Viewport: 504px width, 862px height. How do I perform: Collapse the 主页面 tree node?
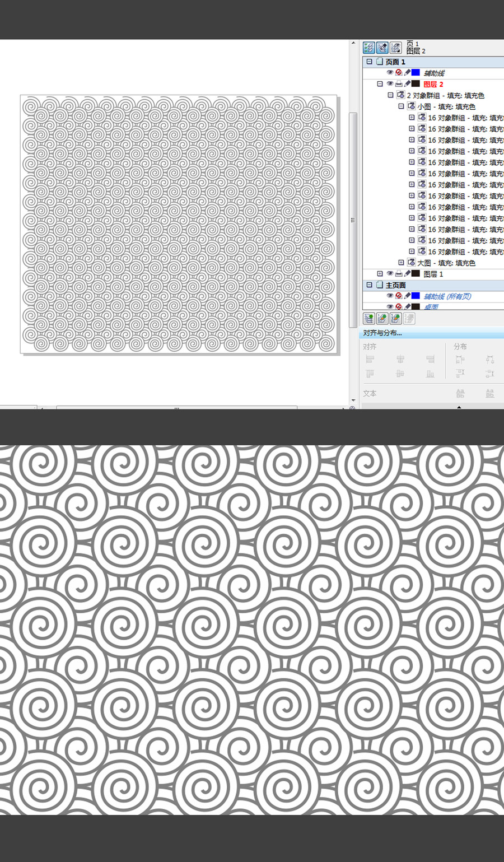tap(370, 285)
